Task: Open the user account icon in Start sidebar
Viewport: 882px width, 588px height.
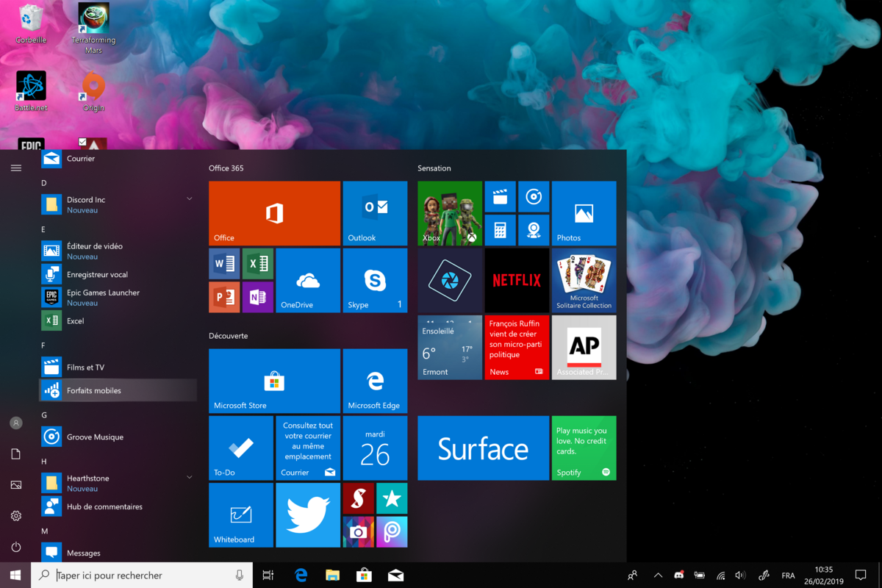Action: [x=16, y=423]
